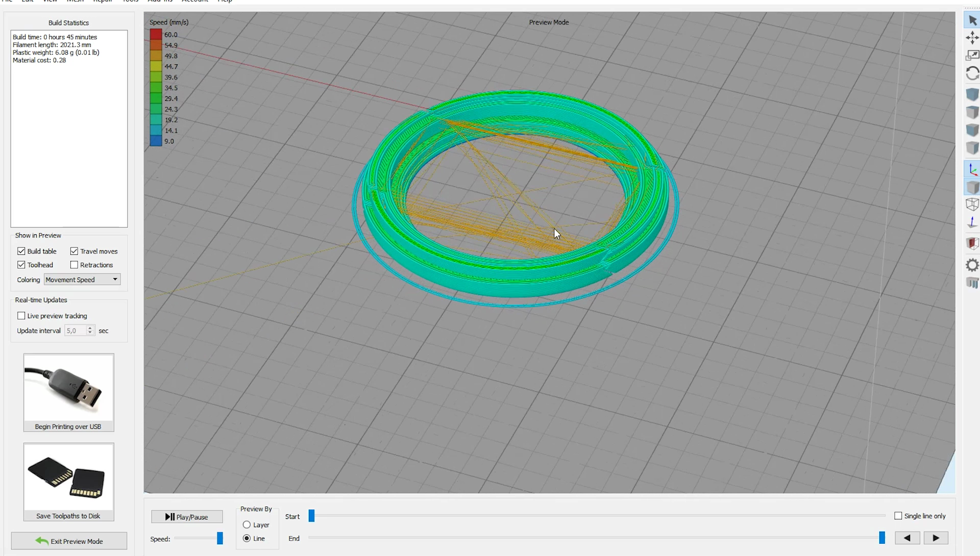The width and height of the screenshot is (980, 556).
Task: Uncheck the Build table checkbox
Action: [21, 251]
